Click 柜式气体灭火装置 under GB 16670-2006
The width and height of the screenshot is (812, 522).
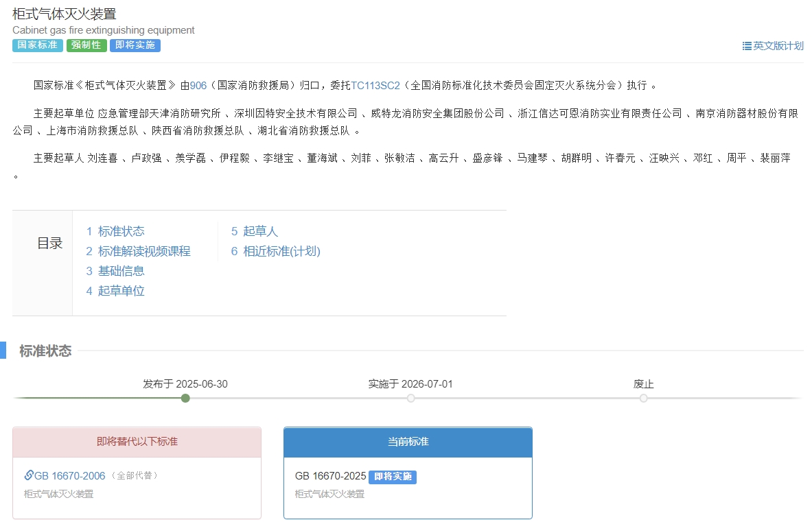coord(58,494)
